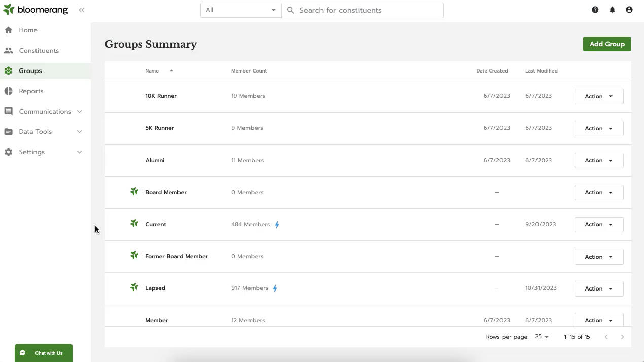644x362 pixels.
Task: Click the Data Tools icon
Action: click(8, 132)
